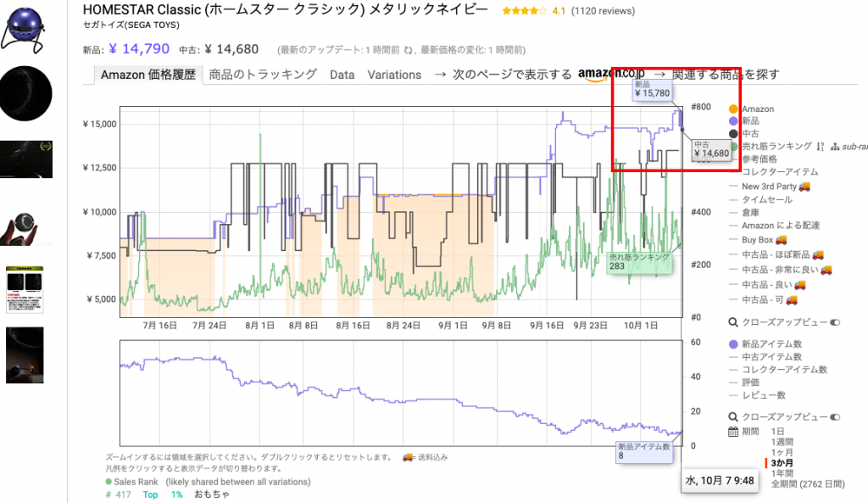Image resolution: width=868 pixels, height=503 pixels.
Task: Click the magnifier icon in lower legend
Action: pyautogui.click(x=734, y=416)
